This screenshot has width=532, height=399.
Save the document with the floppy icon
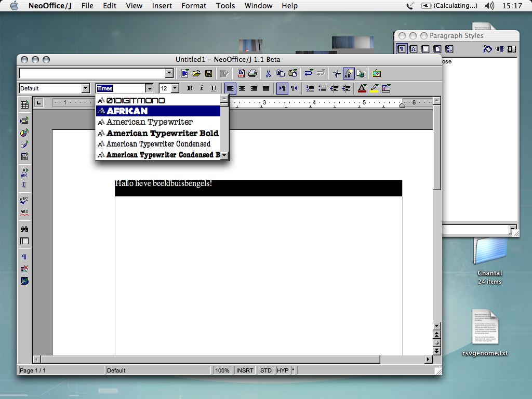209,73
